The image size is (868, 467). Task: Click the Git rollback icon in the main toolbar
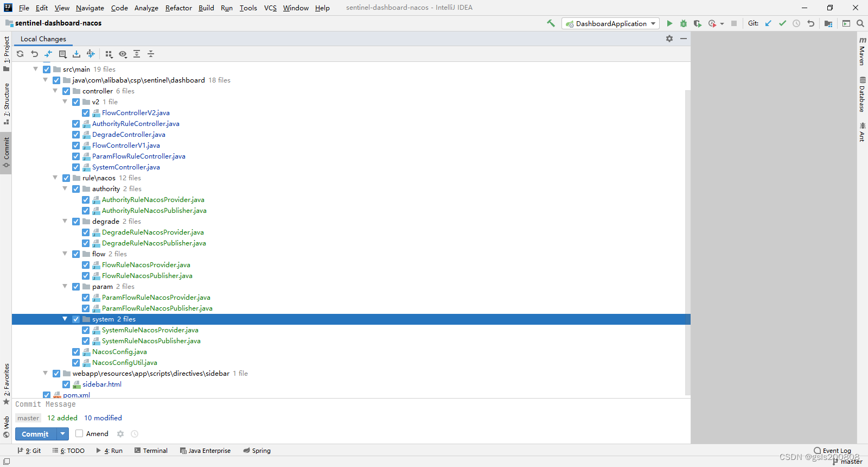(810, 23)
